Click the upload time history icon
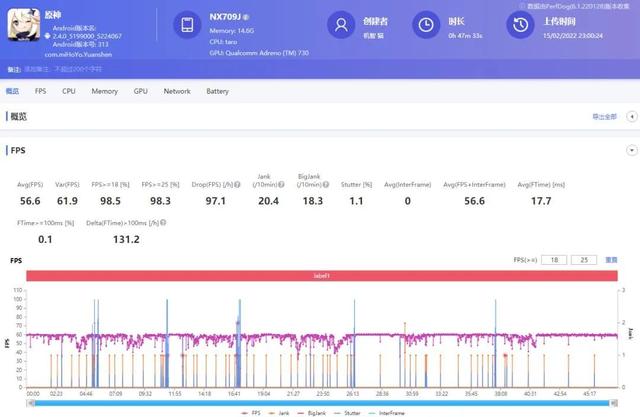 (x=520, y=25)
